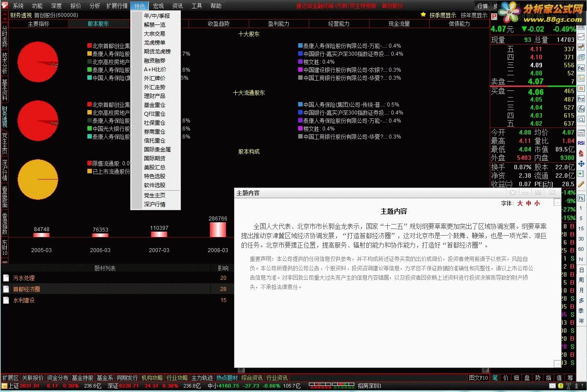
Task: Open the 系统 menu
Action: pos(18,6)
